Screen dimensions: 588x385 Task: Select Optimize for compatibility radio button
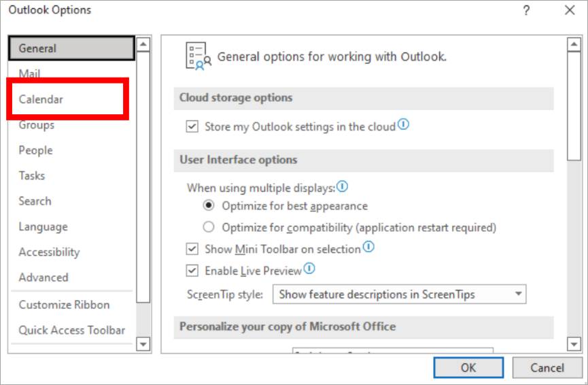(209, 227)
